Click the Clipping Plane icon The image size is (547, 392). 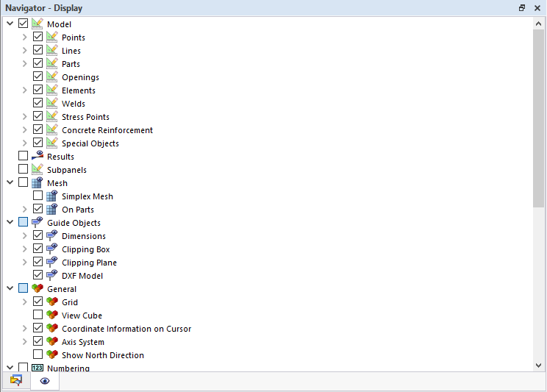coord(52,262)
